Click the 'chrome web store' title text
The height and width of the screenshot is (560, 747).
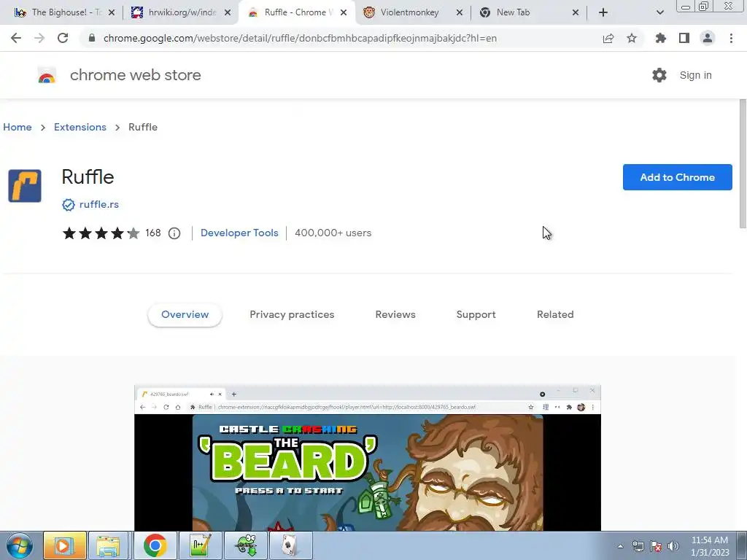pyautogui.click(x=135, y=75)
